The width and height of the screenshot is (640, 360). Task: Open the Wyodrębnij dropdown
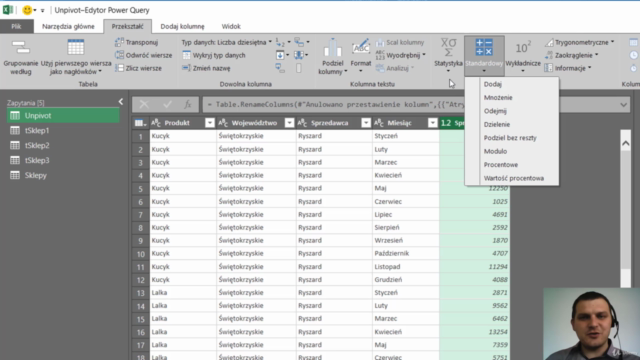click(x=400, y=55)
